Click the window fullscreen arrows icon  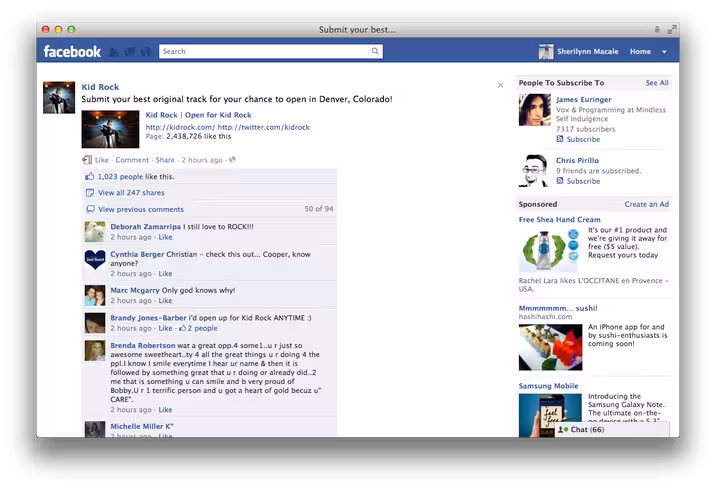tap(672, 30)
